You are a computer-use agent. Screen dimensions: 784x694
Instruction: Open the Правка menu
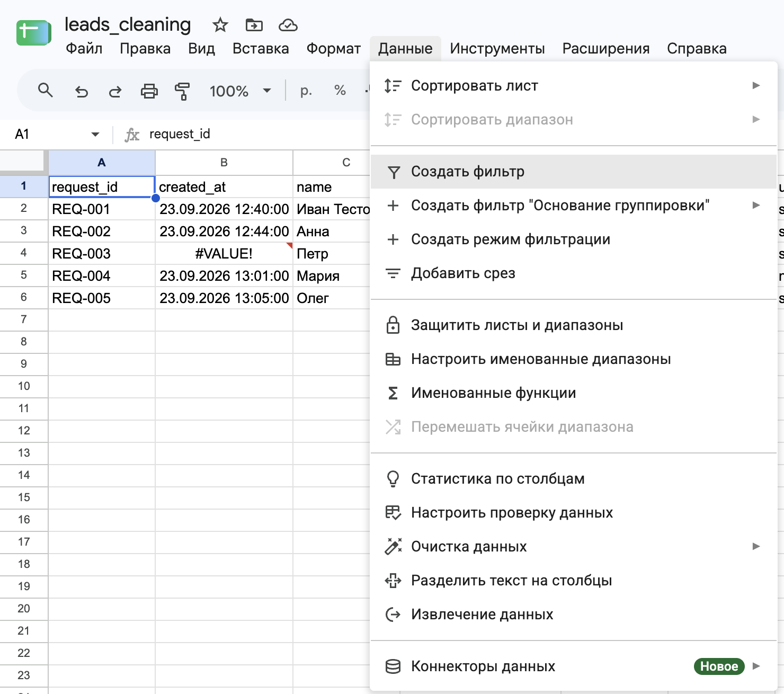tap(145, 49)
